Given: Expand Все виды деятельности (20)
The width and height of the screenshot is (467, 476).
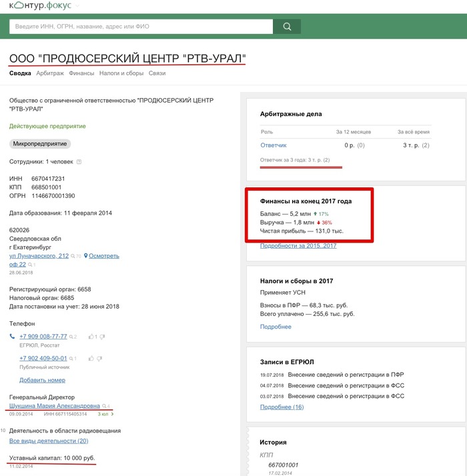Looking at the screenshot, I should click(49, 441).
